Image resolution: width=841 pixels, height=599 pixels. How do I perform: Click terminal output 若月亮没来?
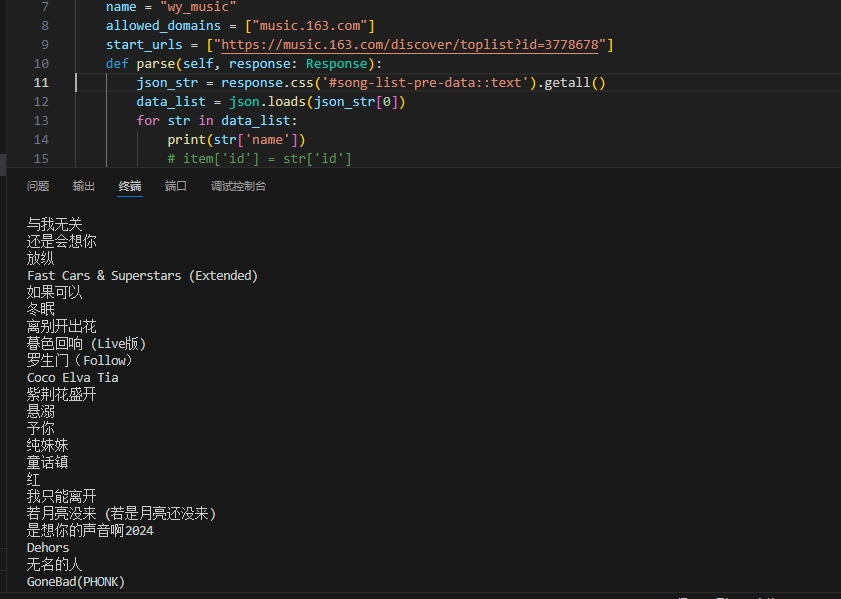(x=121, y=514)
